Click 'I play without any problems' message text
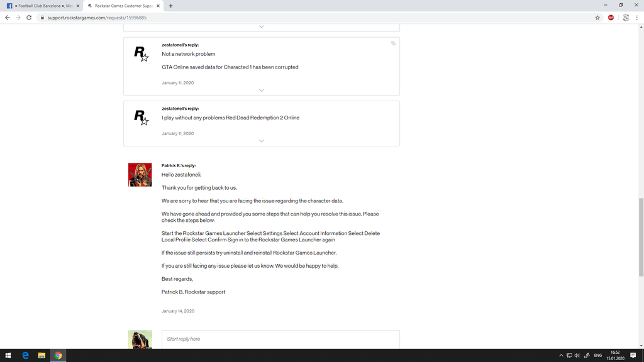The image size is (644, 362). pyautogui.click(x=230, y=118)
